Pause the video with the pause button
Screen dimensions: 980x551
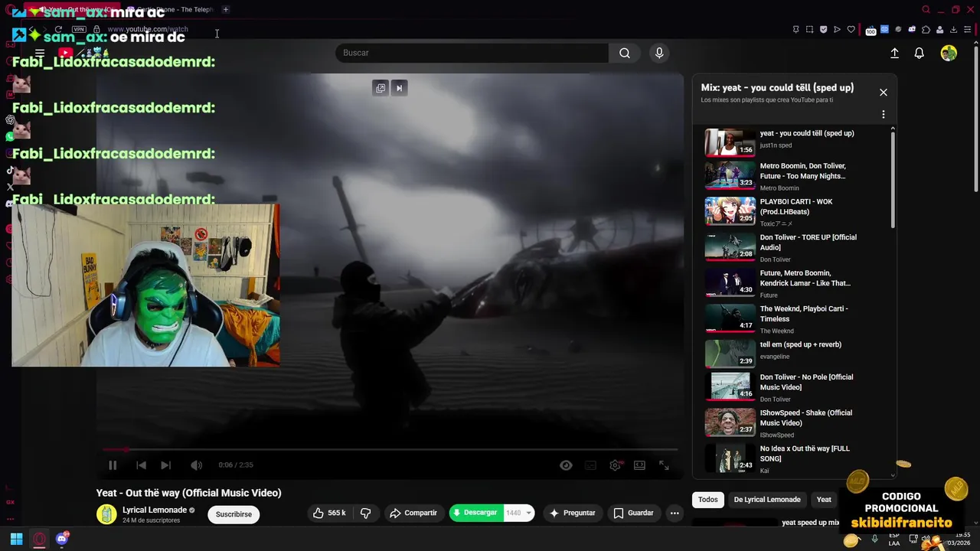tap(113, 465)
